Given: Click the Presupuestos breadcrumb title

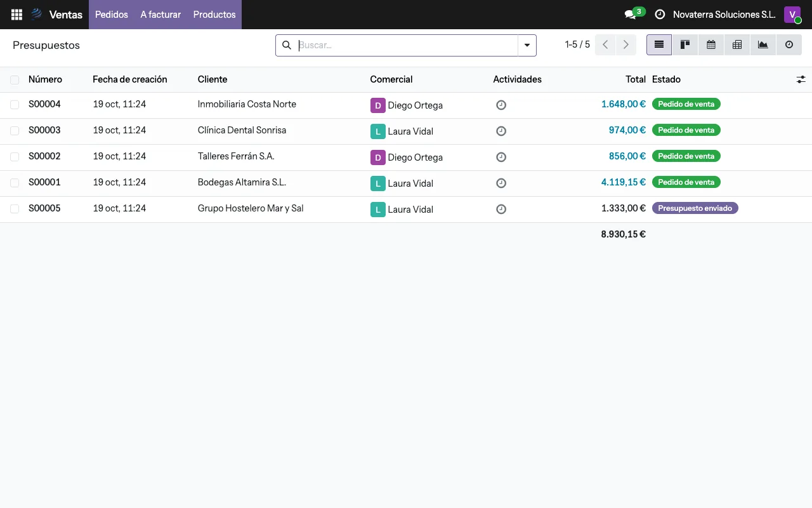Looking at the screenshot, I should click(46, 45).
